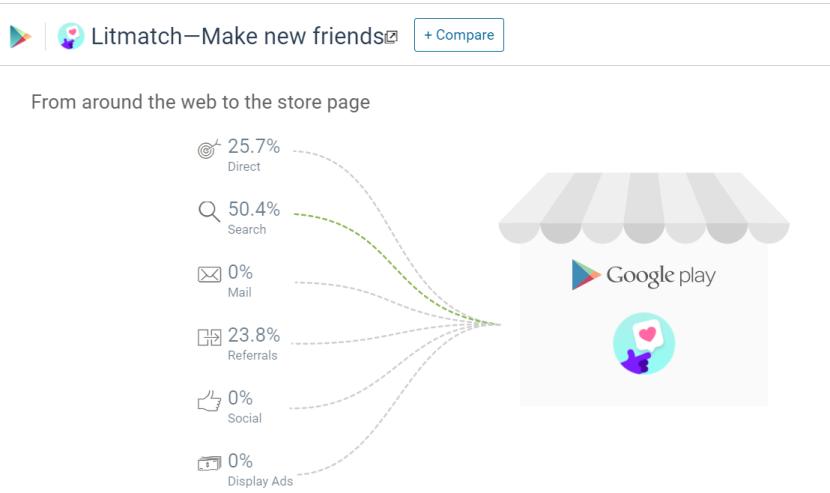Click the Litmatch app icon beside the title
The width and height of the screenshot is (830, 493).
[71, 36]
